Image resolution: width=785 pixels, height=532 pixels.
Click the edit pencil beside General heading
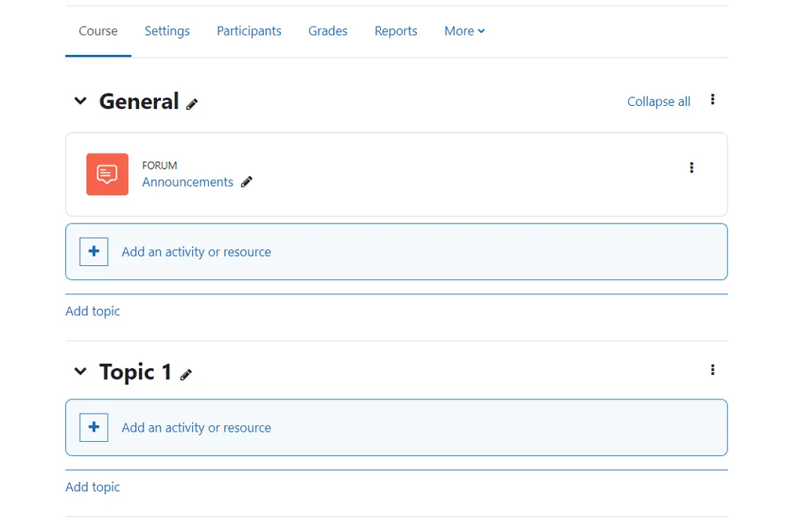pyautogui.click(x=193, y=103)
